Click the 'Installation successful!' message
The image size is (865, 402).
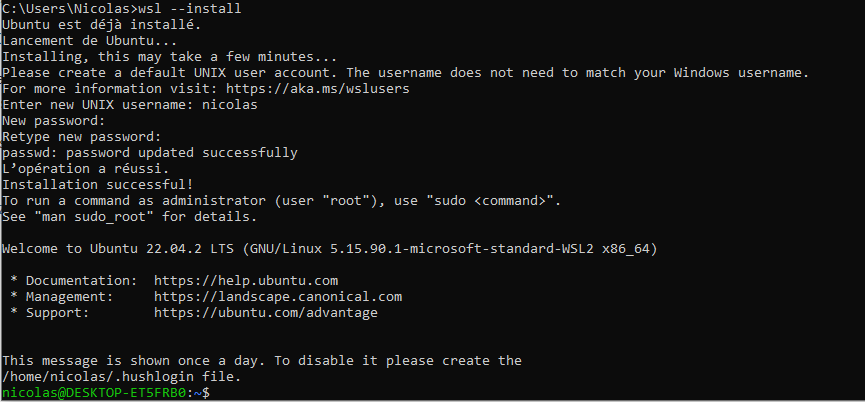(x=97, y=185)
